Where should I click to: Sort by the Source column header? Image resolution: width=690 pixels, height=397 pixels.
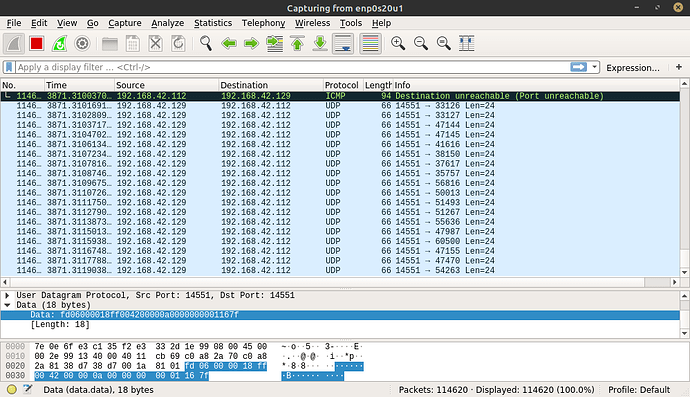[166, 85]
